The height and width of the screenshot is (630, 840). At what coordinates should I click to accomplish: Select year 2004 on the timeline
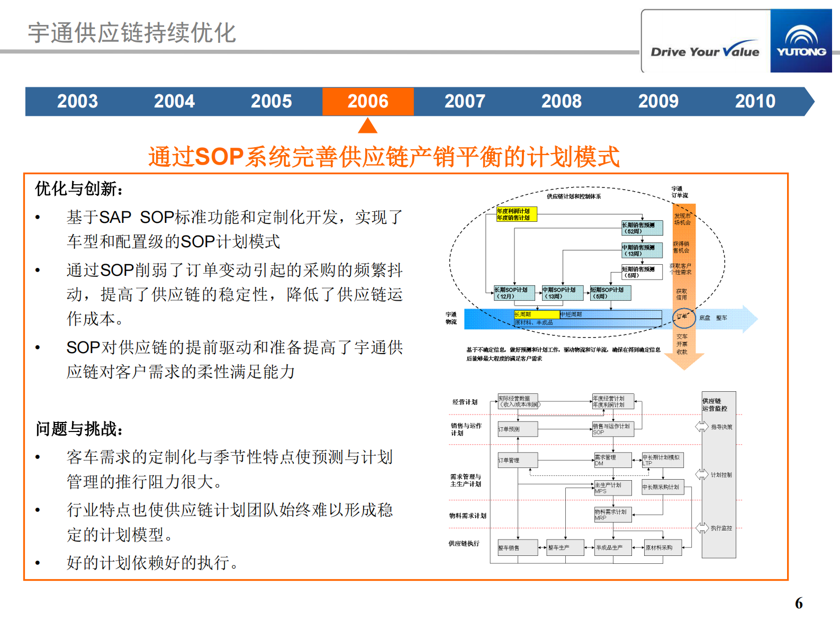pyautogui.click(x=174, y=101)
